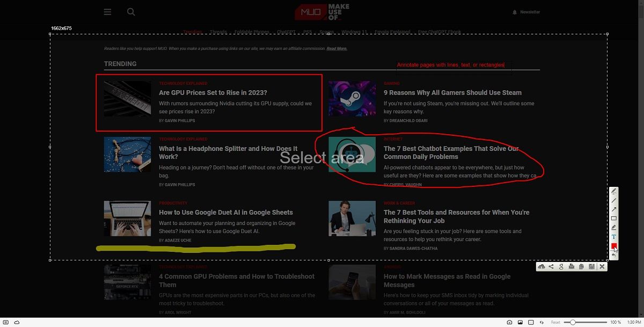Adjust the zoom level slider
This screenshot has height=327, width=644.
coord(572,323)
